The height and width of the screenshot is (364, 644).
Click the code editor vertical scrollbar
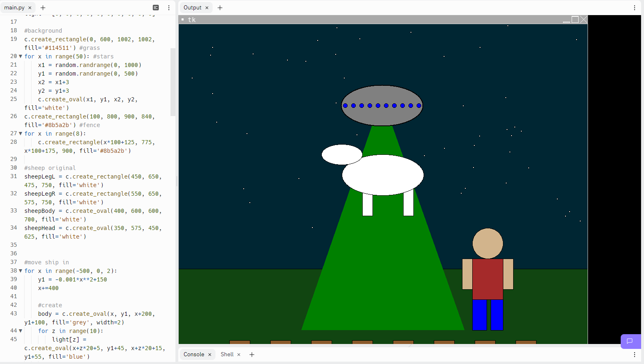[173, 82]
